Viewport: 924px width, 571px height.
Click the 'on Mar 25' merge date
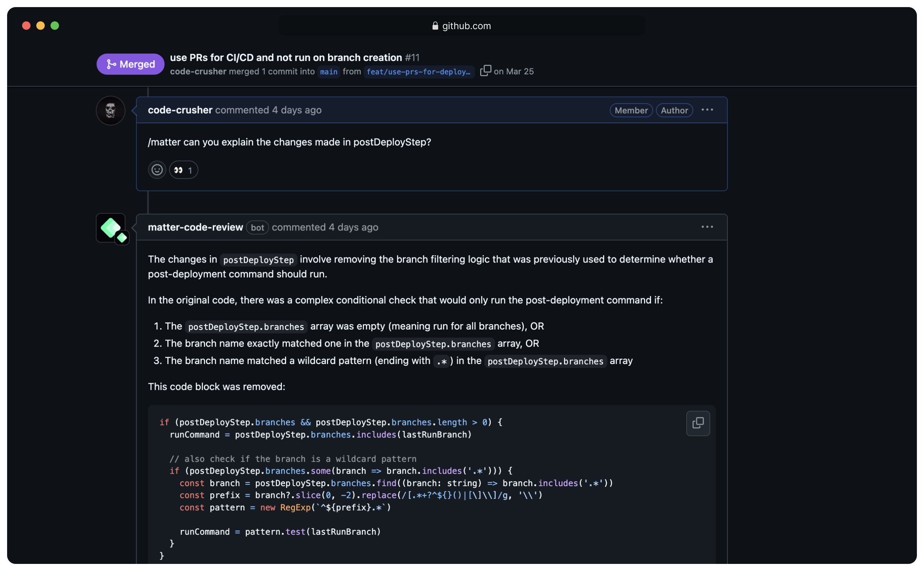(x=513, y=71)
